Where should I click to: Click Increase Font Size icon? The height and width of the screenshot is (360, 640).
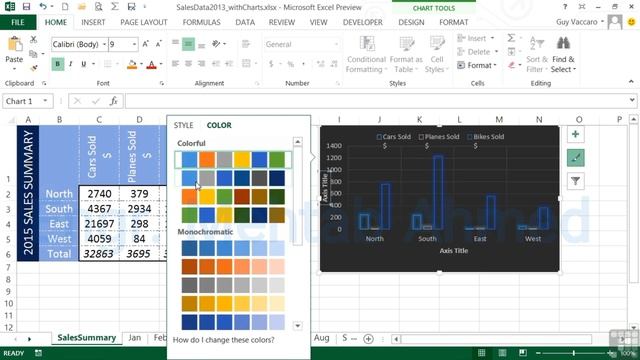tap(146, 44)
